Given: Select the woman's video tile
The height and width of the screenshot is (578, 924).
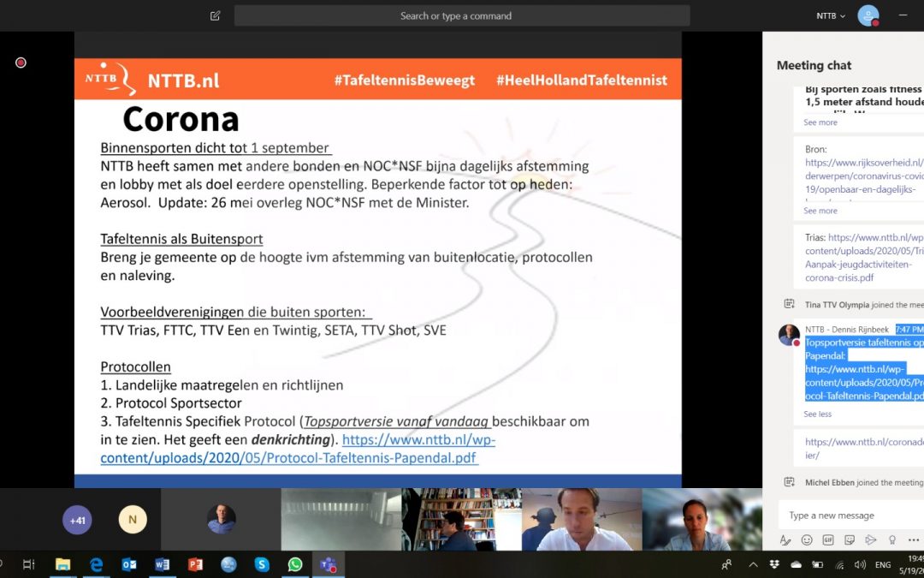Looking at the screenshot, I should click(x=702, y=520).
